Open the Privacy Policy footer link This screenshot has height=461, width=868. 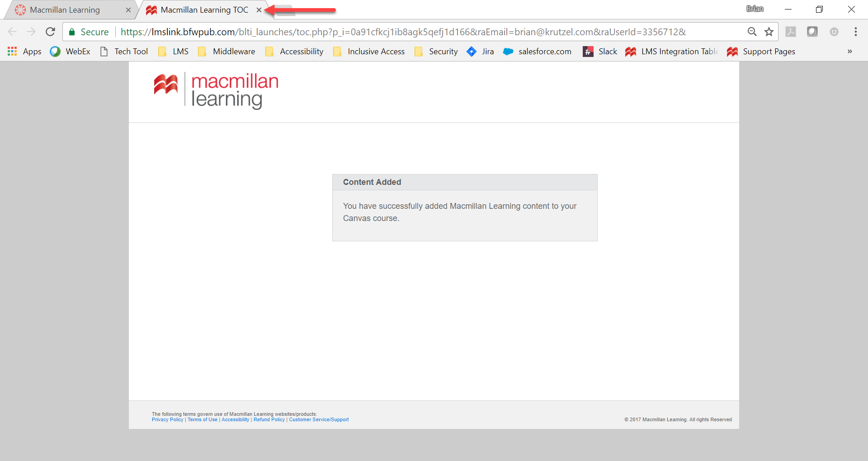[167, 420]
